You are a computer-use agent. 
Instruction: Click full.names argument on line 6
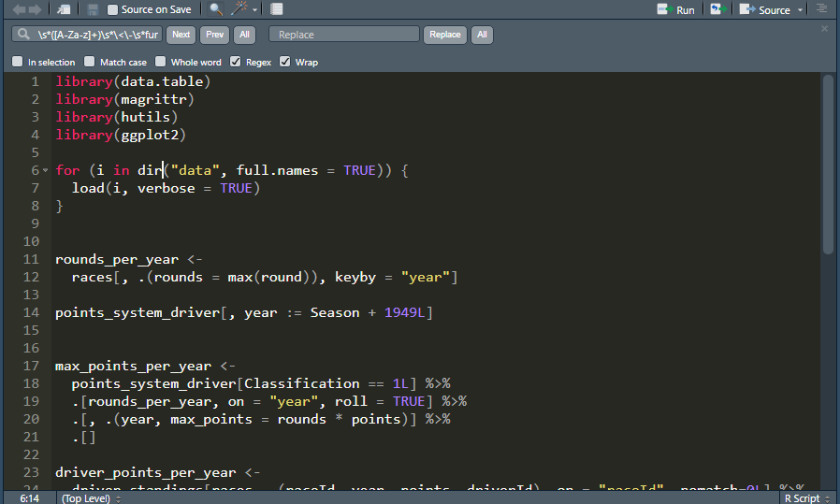coord(278,170)
